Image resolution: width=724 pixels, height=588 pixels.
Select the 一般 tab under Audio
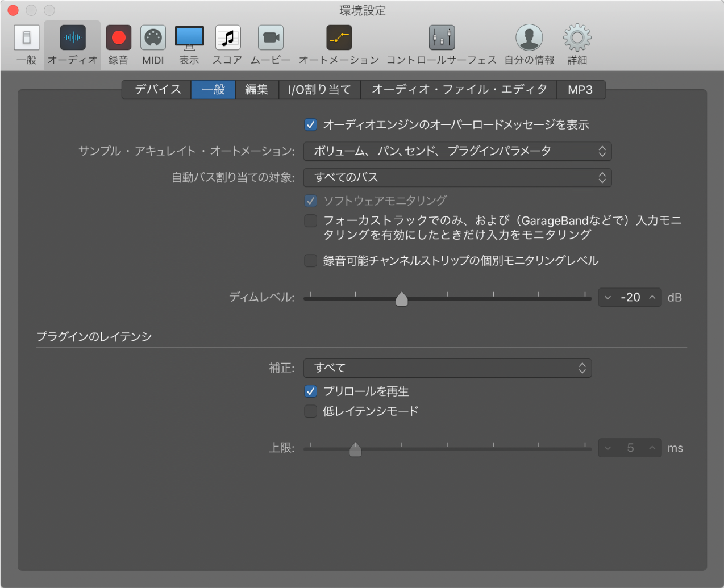point(213,89)
